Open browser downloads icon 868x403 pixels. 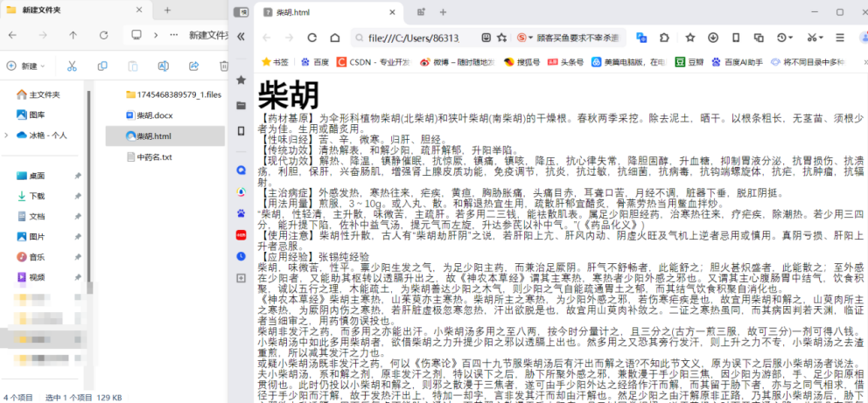point(713,38)
